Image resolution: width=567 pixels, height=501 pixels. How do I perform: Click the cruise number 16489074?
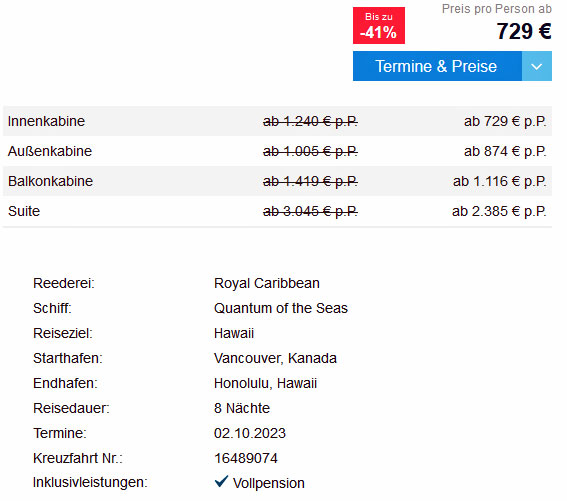pyautogui.click(x=246, y=458)
